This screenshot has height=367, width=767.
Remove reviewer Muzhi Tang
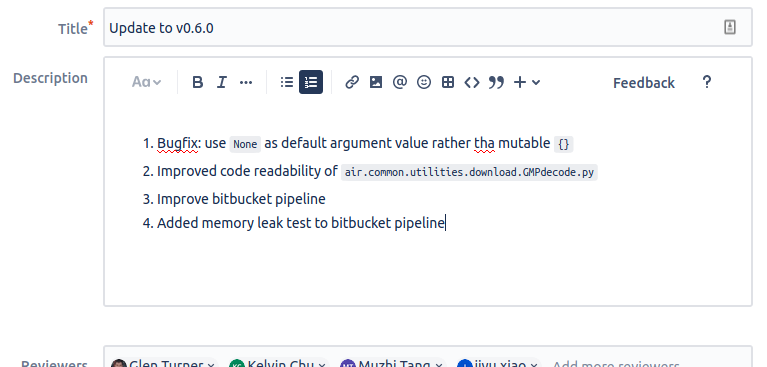(x=439, y=365)
